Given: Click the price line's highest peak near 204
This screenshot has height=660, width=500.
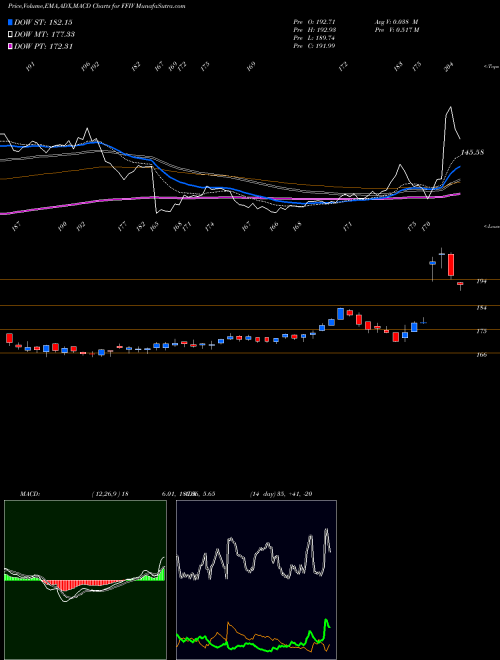Looking at the screenshot, I should pos(451,107).
